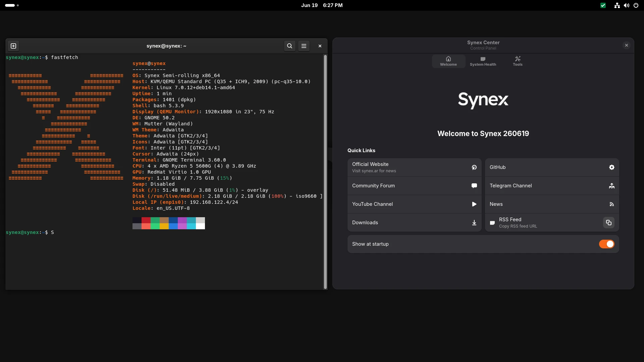Open the GitHub quick link
The image size is (644, 362).
coord(552,167)
